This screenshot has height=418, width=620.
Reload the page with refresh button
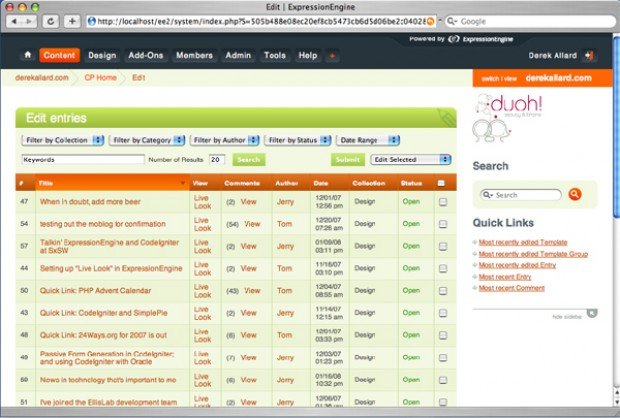(51, 21)
